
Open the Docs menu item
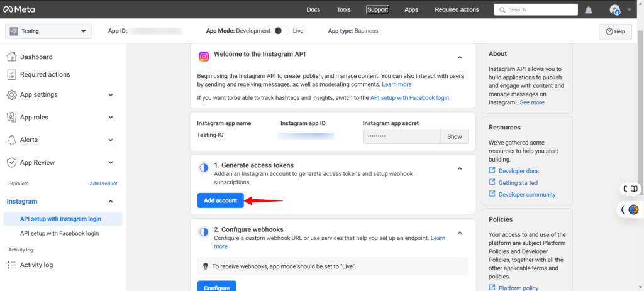tap(313, 10)
